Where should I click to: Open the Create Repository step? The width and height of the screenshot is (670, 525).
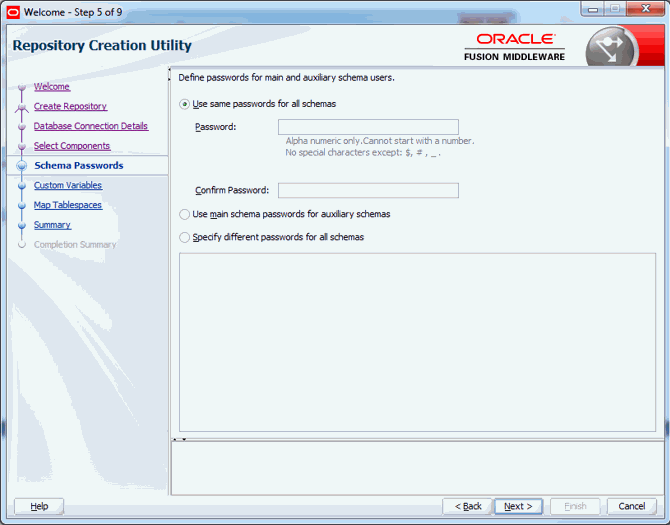click(x=70, y=106)
